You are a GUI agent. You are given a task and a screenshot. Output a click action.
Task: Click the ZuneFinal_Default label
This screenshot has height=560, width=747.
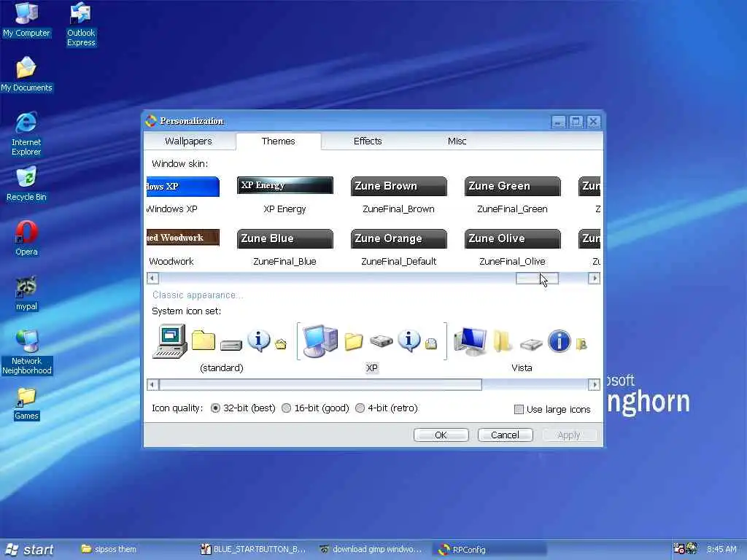coord(399,262)
